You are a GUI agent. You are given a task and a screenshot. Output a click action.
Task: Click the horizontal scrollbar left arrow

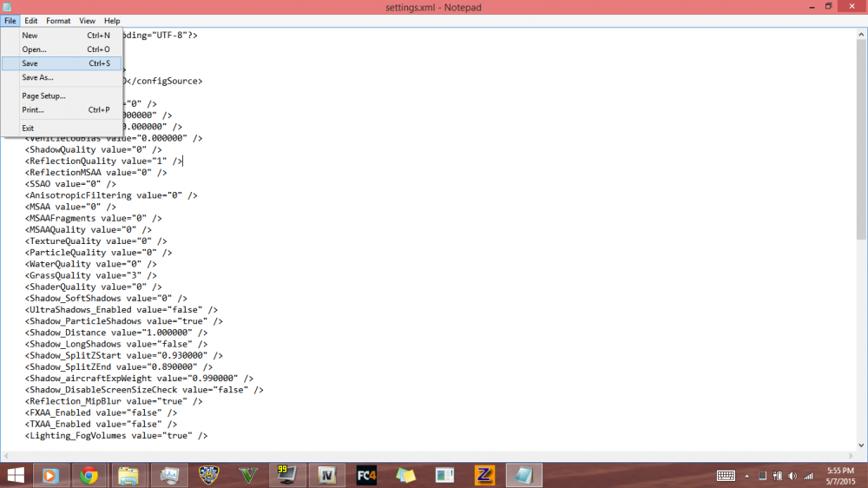[6, 456]
